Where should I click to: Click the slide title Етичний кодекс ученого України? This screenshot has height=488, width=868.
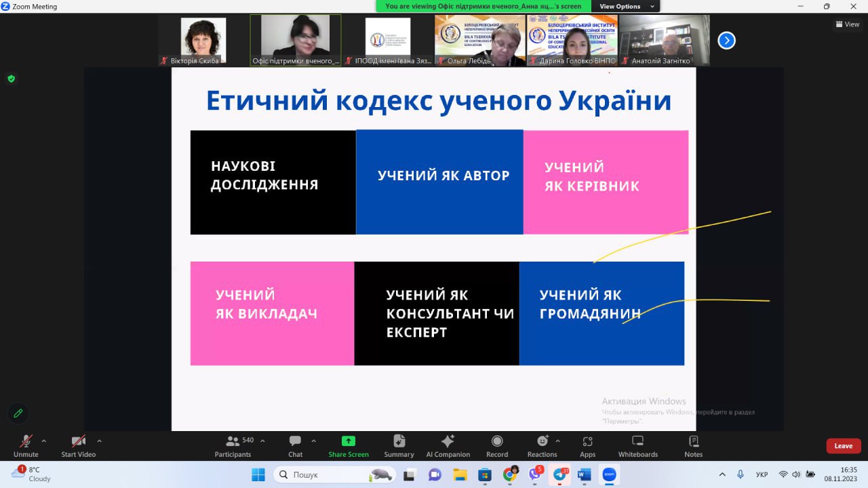[x=439, y=101]
